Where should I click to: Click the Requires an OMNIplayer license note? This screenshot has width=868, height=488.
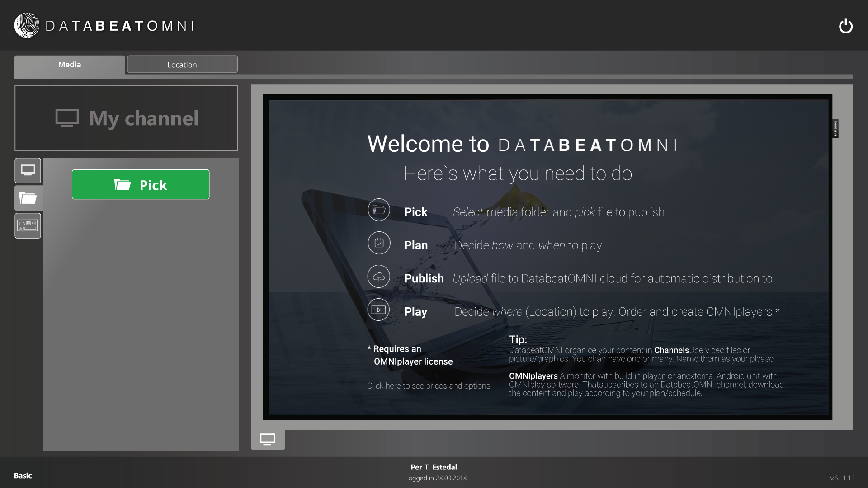(x=410, y=355)
